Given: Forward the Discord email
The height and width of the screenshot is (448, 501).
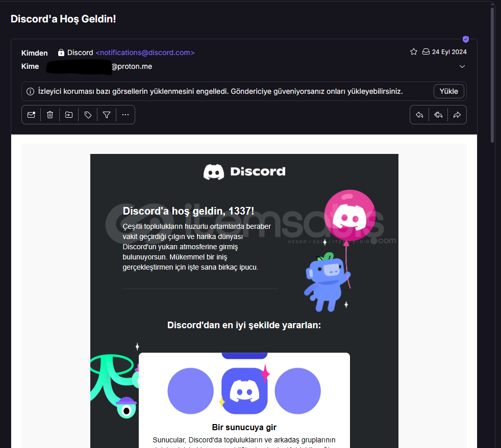Looking at the screenshot, I should [x=457, y=115].
